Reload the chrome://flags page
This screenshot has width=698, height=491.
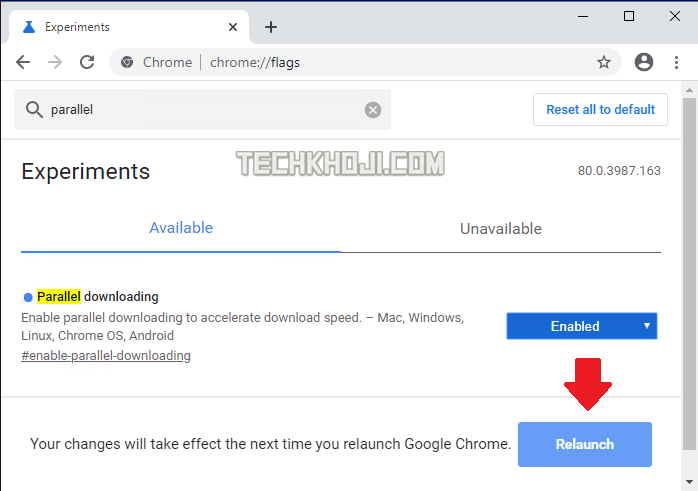pos(87,62)
